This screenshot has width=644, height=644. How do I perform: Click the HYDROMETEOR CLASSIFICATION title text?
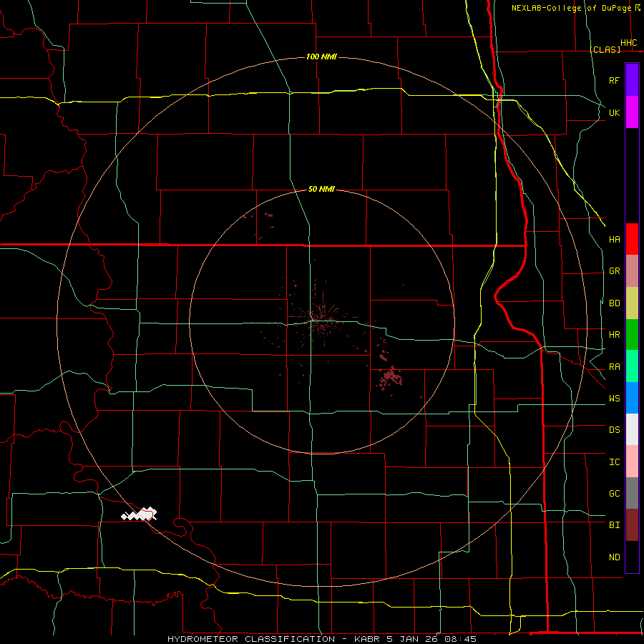click(x=251, y=639)
